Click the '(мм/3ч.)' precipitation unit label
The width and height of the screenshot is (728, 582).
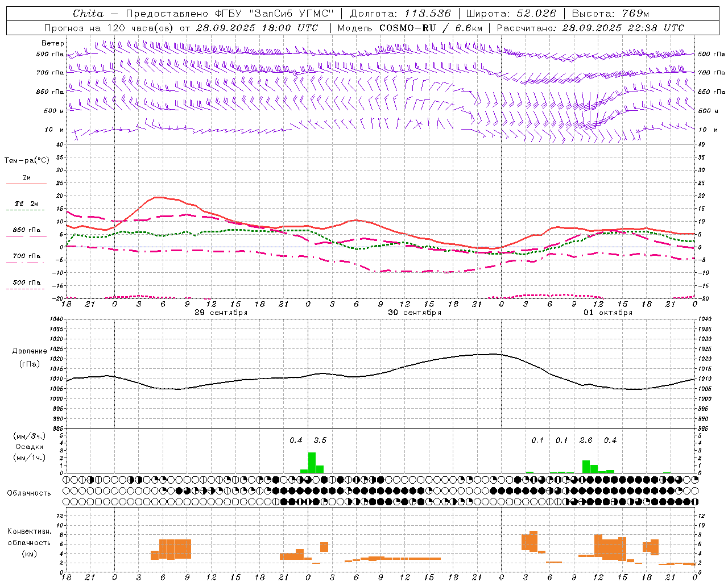coord(29,436)
